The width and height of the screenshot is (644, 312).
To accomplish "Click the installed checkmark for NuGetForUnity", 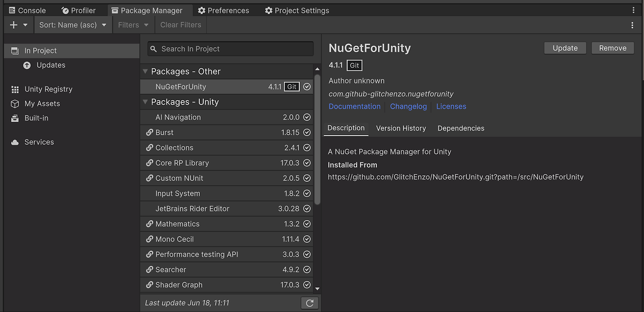I will pyautogui.click(x=307, y=87).
